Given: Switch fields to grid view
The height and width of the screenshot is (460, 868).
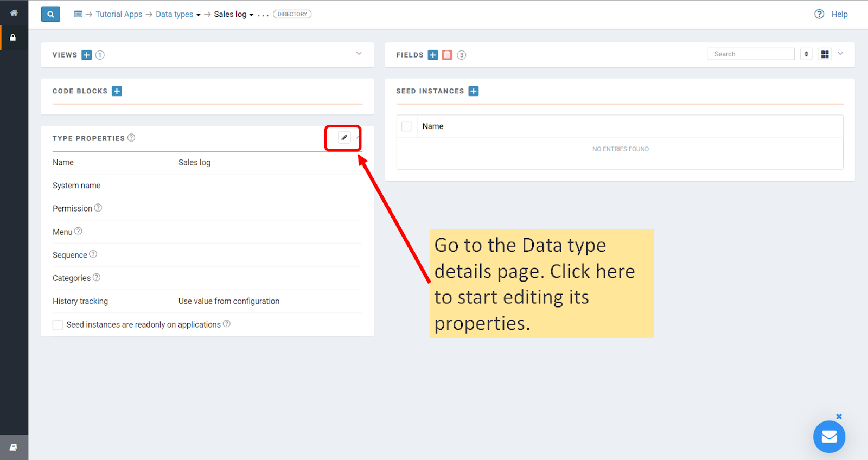Looking at the screenshot, I should tap(825, 54).
